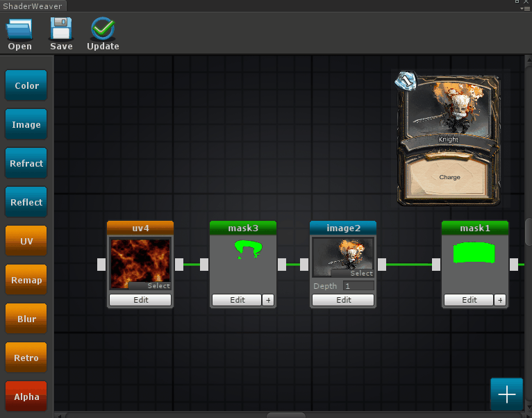
Task: Add a Remap node
Action: (26, 280)
